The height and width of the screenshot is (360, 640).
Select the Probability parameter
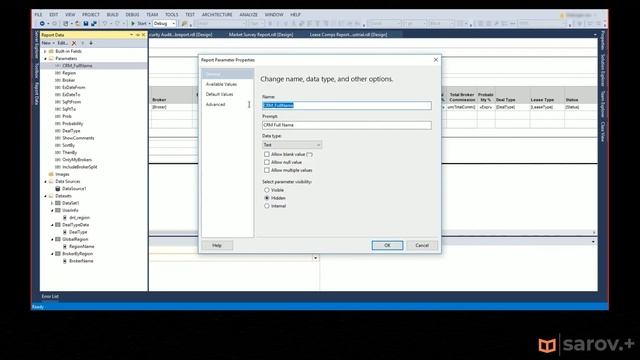[73, 124]
